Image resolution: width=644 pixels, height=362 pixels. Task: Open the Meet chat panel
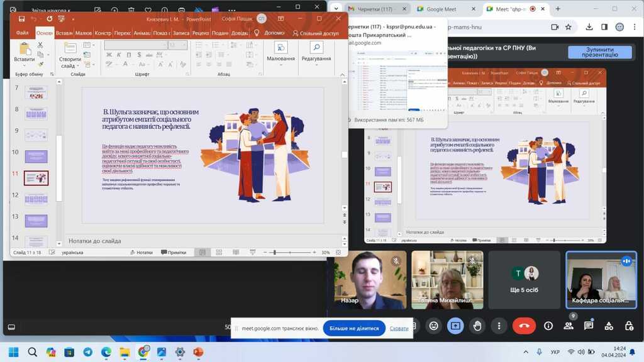589,326
